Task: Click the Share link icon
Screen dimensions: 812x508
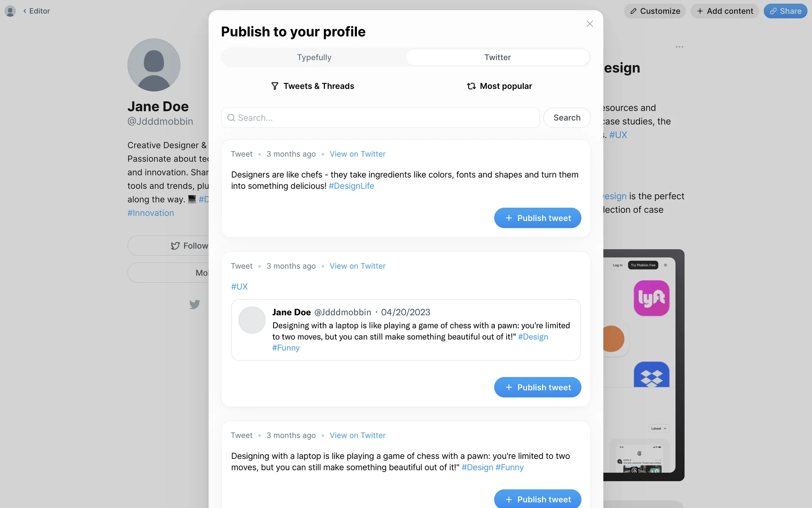Action: 773,11
